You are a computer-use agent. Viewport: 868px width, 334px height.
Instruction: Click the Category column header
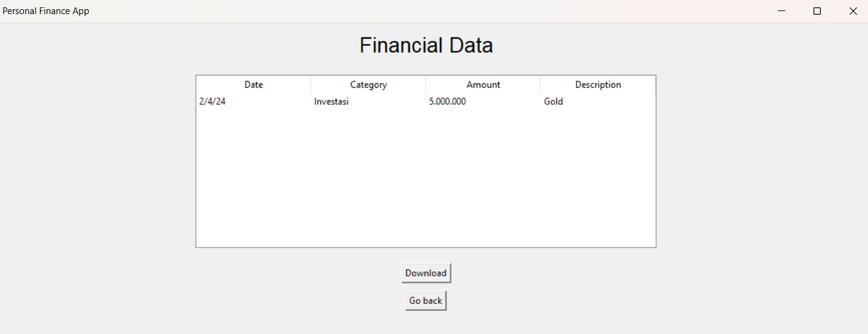[368, 85]
